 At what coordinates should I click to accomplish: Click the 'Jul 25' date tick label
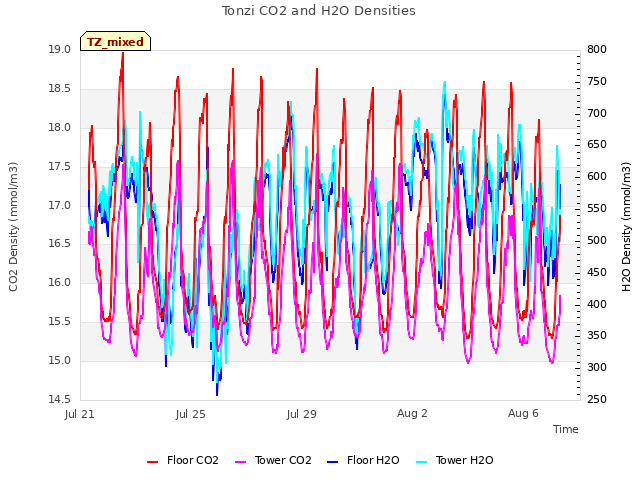(x=191, y=414)
